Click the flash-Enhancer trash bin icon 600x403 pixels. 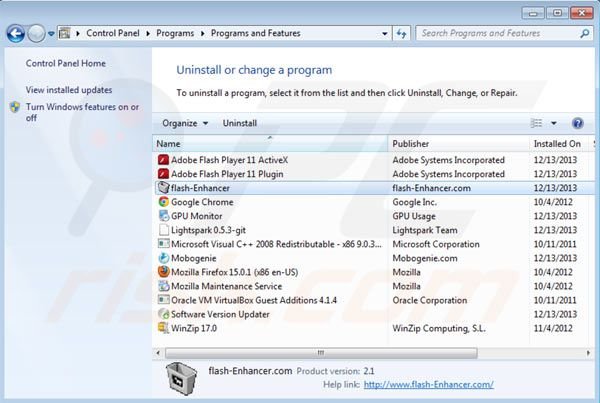tap(163, 188)
